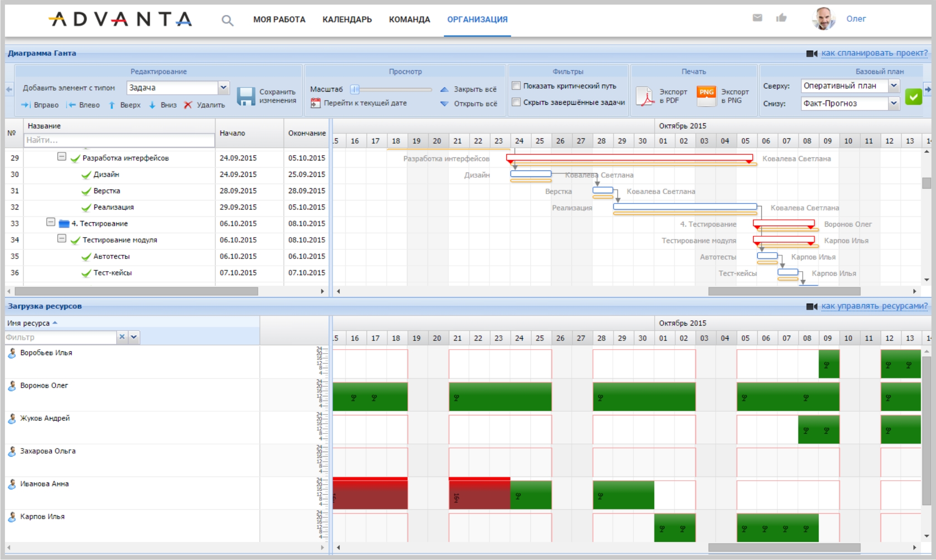Open the ОРГАНИЗАЦИЯ tab

pos(477,19)
